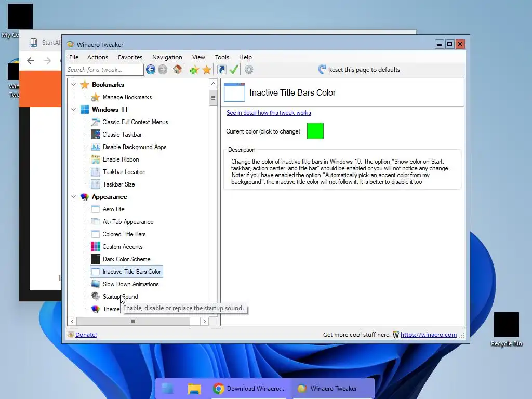The height and width of the screenshot is (399, 532).
Task: Click the Donate! link
Action: [x=86, y=335]
